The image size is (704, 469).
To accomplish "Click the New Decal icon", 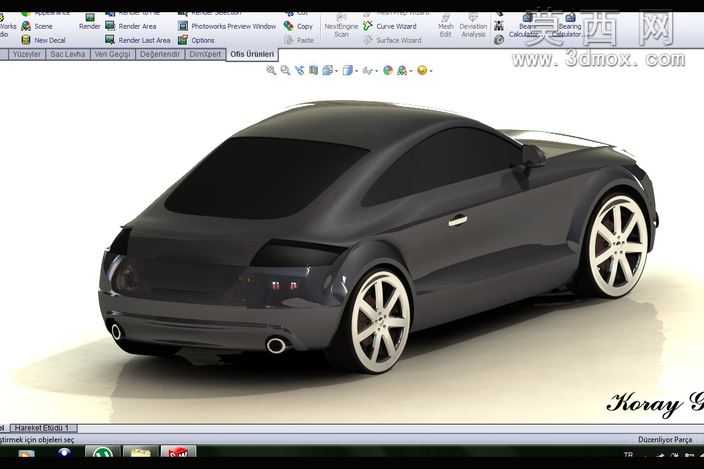I will click(26, 40).
